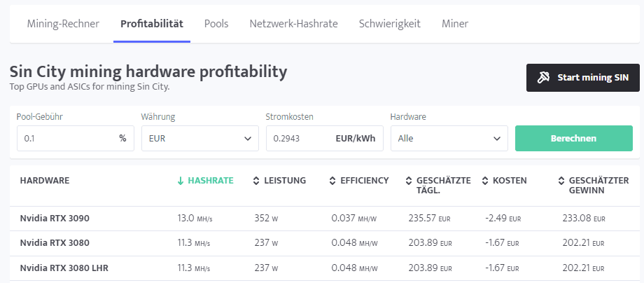Click the -2.49 EUR cost value
The height and width of the screenshot is (283, 644).
click(x=503, y=219)
